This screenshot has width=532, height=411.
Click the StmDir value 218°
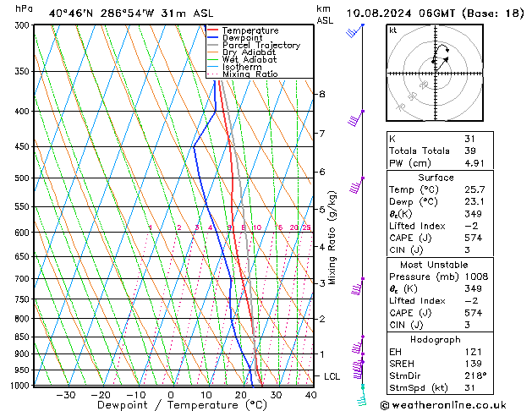tap(475, 375)
